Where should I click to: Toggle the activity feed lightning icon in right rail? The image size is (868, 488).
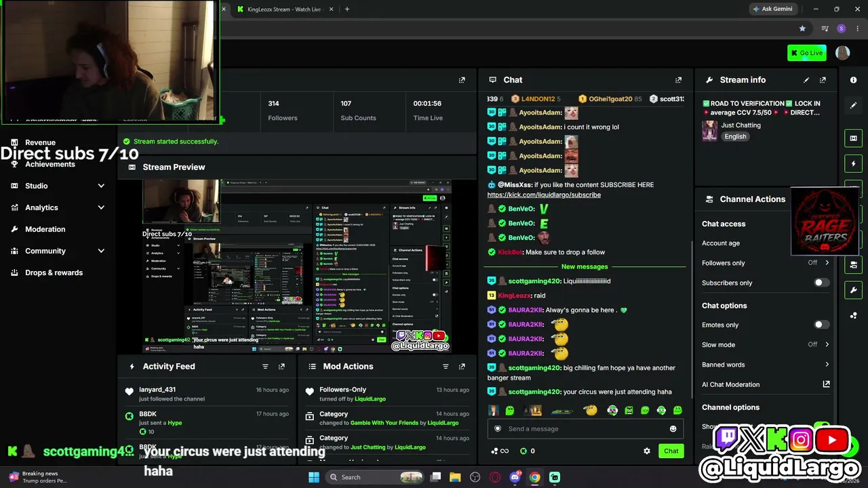[x=853, y=163]
